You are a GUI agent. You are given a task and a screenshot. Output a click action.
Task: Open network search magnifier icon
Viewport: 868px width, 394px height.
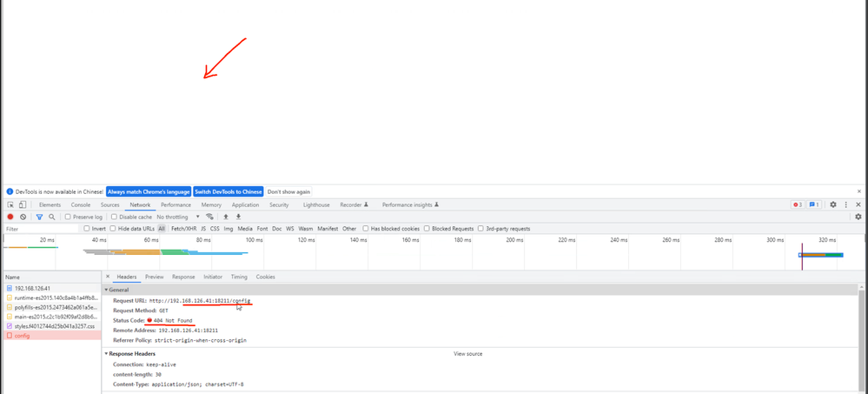51,217
